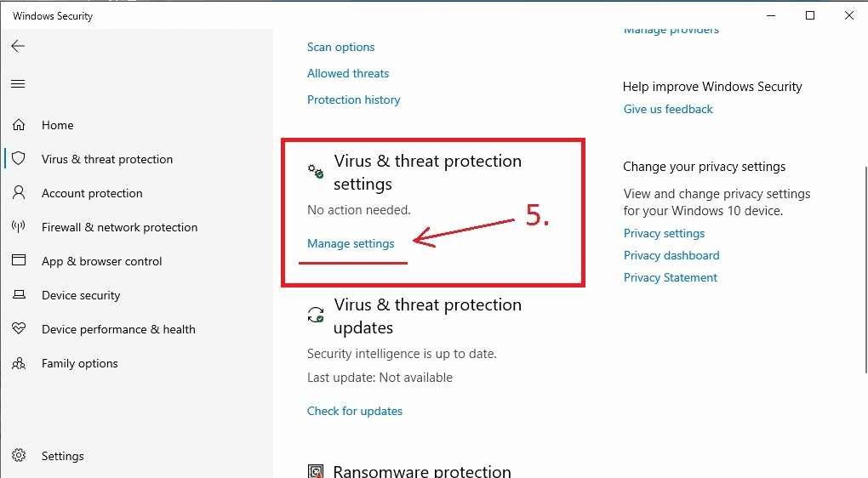
Task: View Protection history link
Action: [354, 100]
